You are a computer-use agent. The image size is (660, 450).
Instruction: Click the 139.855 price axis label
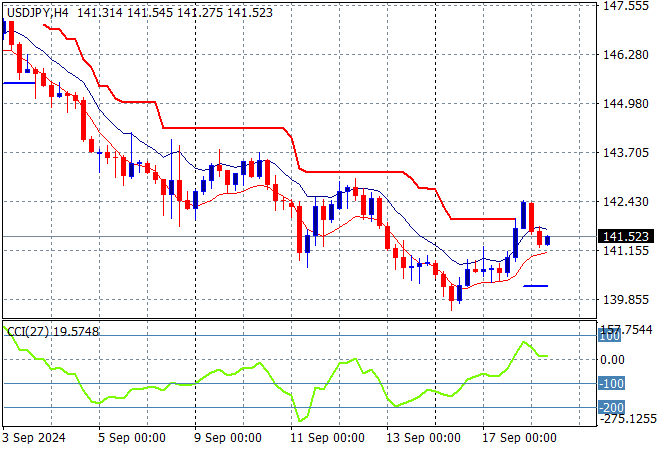pos(626,300)
